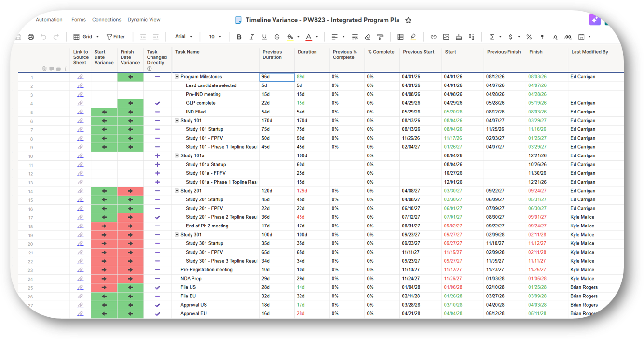Click the Clear formatting eraser icon
This screenshot has width=644, height=339.
368,37
